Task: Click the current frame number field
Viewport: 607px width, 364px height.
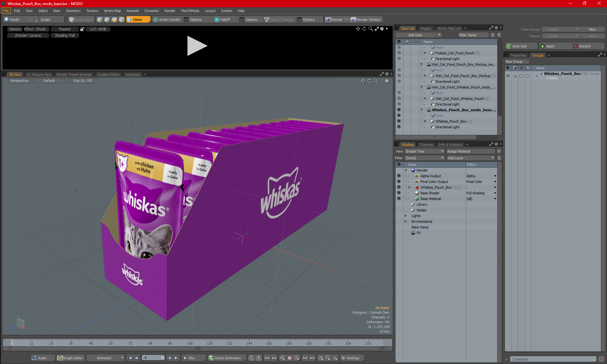Action: coord(151,358)
